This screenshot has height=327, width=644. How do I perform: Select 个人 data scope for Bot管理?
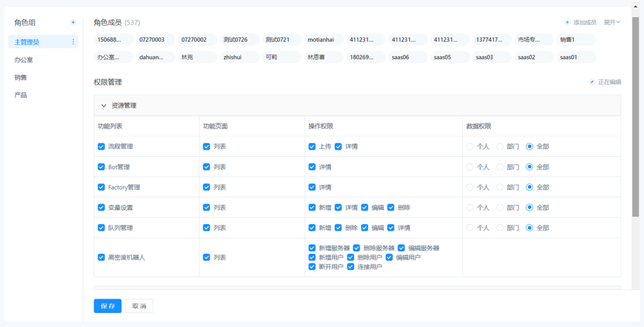[470, 167]
